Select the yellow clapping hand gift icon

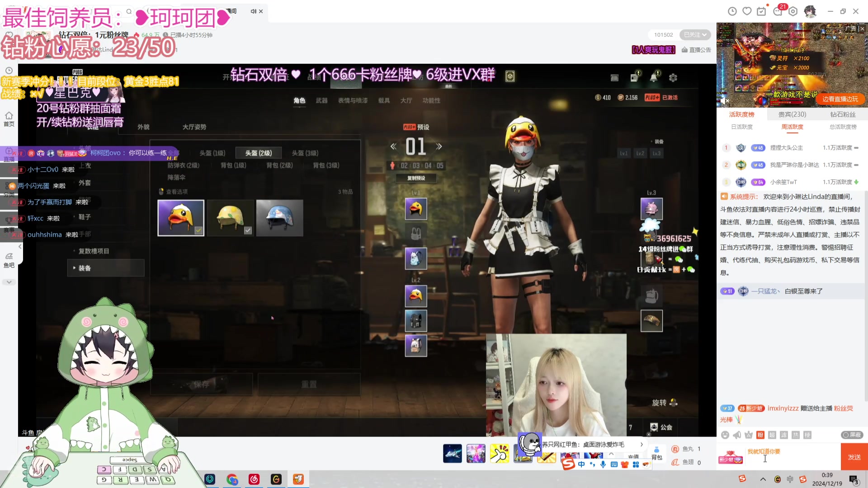point(500,454)
